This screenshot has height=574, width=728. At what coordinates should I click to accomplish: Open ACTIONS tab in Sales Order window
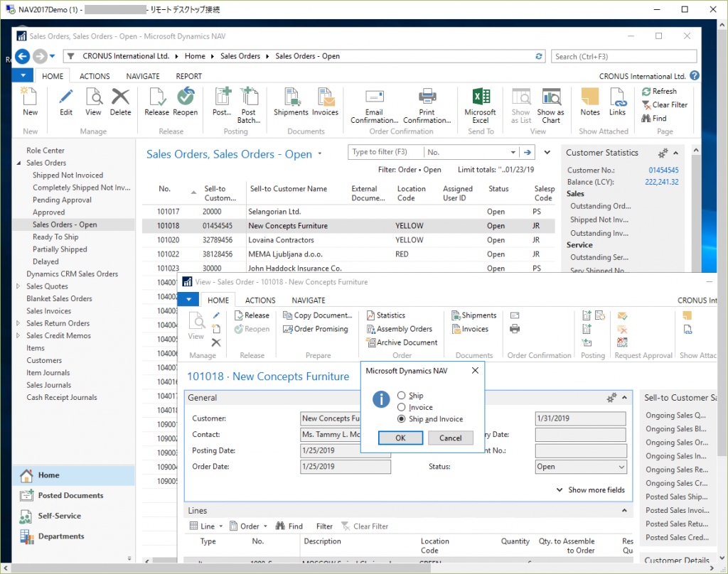(x=260, y=300)
